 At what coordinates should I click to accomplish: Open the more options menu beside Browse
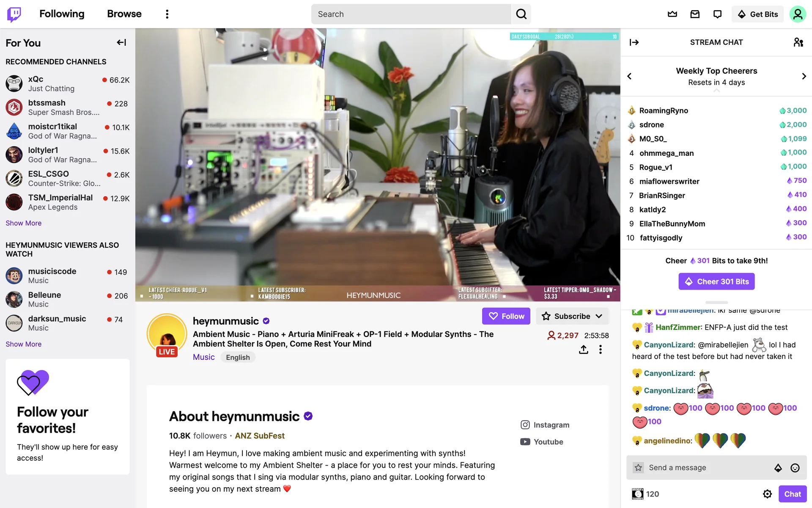167,14
